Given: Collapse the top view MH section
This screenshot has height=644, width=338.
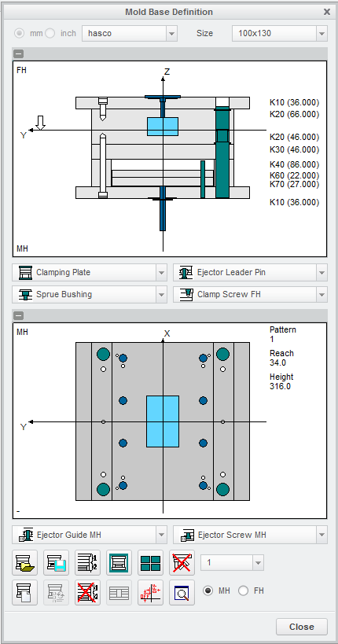Looking at the screenshot, I should [19, 316].
